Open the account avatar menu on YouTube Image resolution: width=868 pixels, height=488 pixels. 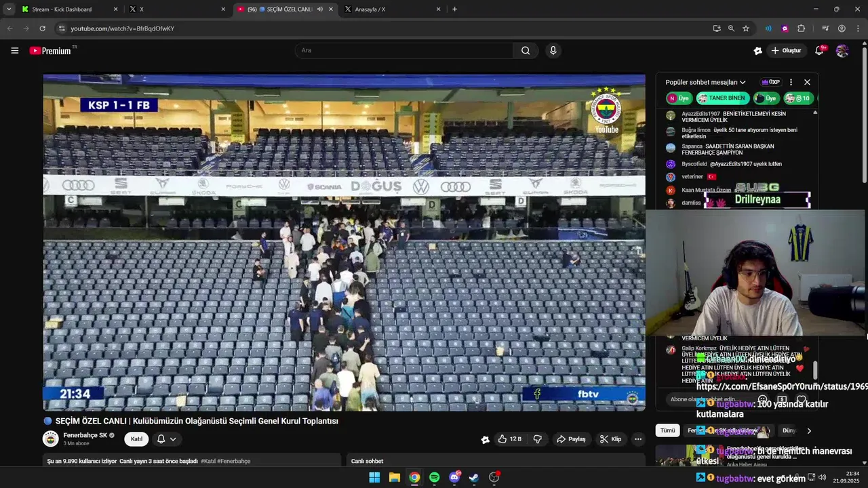(x=842, y=50)
